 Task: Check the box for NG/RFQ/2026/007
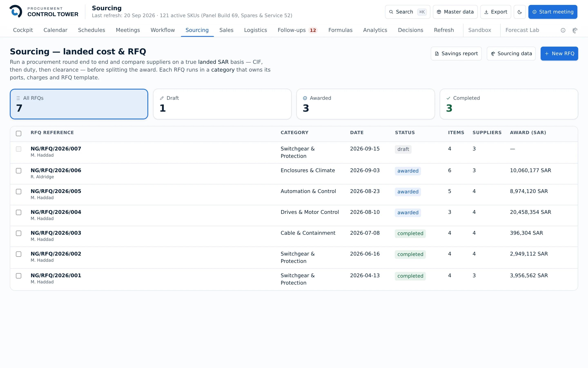pos(18,149)
